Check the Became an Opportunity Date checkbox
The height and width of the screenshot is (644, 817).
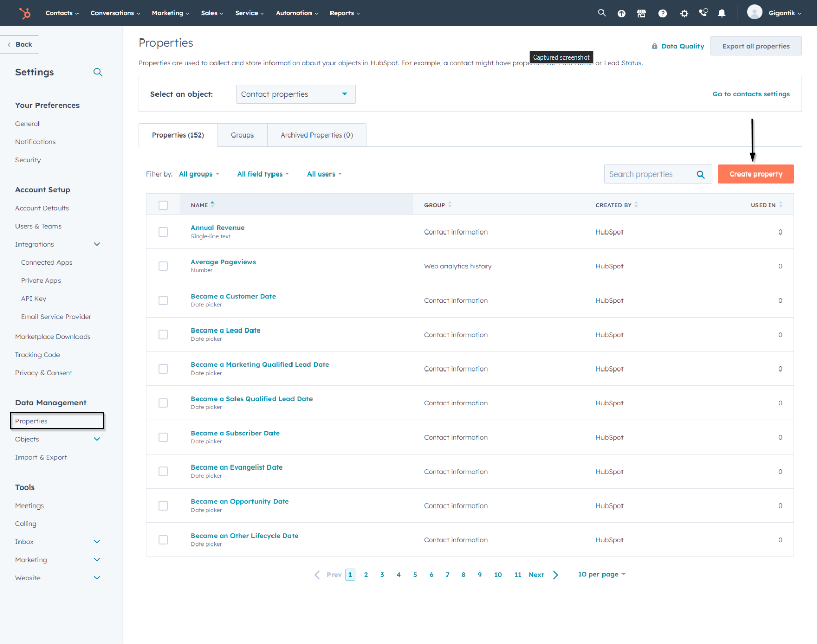tap(163, 506)
